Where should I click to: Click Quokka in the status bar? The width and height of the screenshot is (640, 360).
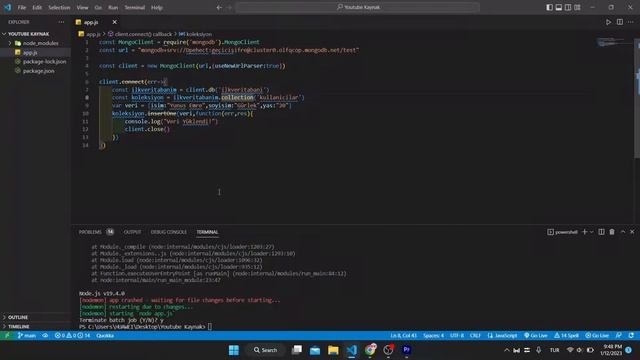(105, 336)
